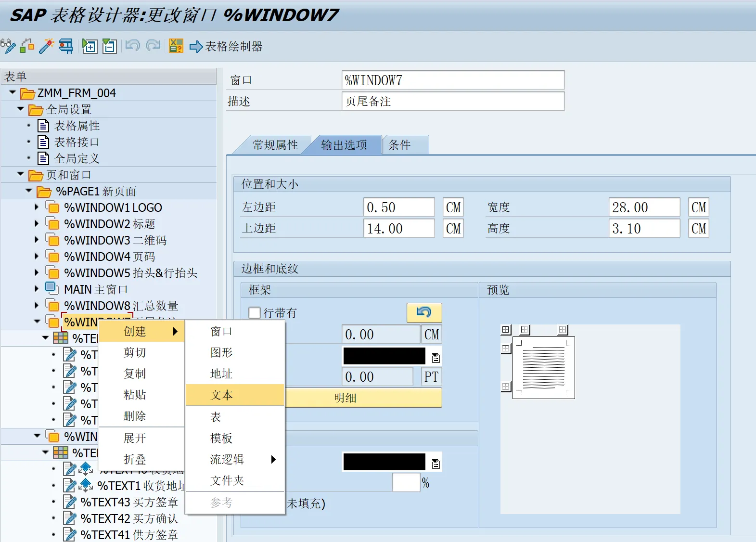Open the frame color black swatch
Image resolution: width=756 pixels, height=542 pixels.
(x=384, y=356)
